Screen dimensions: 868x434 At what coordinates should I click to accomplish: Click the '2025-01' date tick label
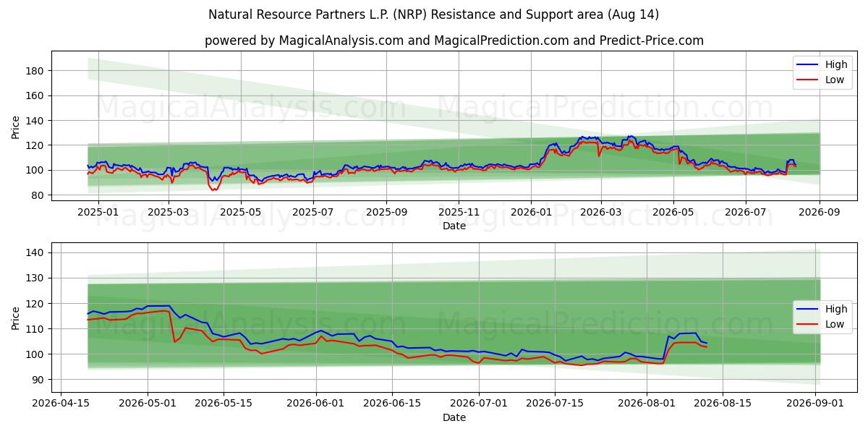[x=97, y=213]
